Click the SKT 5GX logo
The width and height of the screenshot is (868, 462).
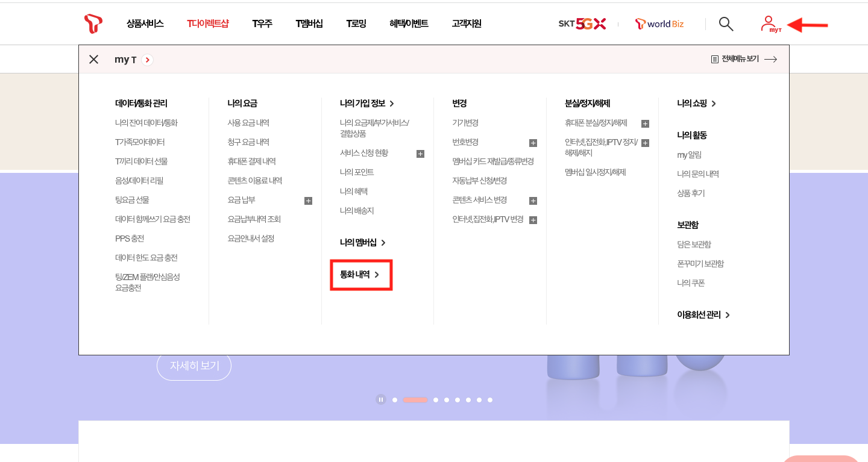582,23
